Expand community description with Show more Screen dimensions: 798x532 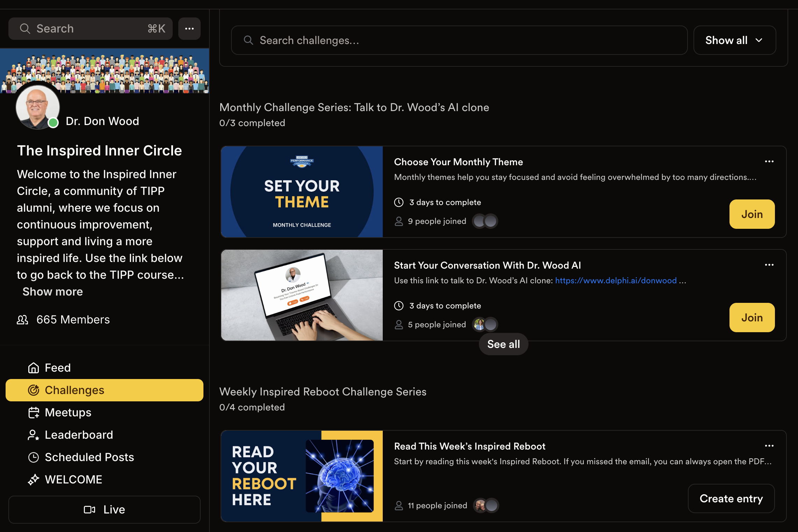pos(53,292)
